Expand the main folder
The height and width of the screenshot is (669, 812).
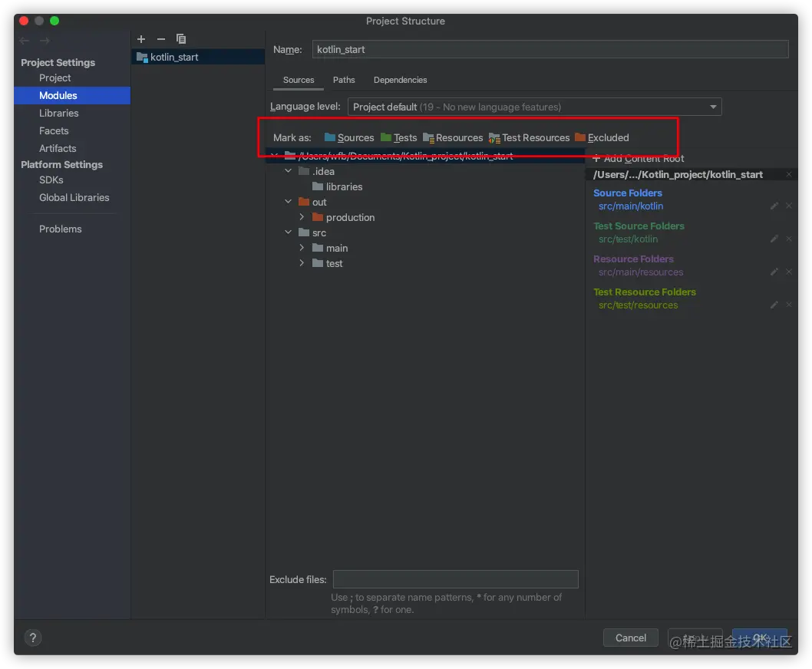click(302, 248)
